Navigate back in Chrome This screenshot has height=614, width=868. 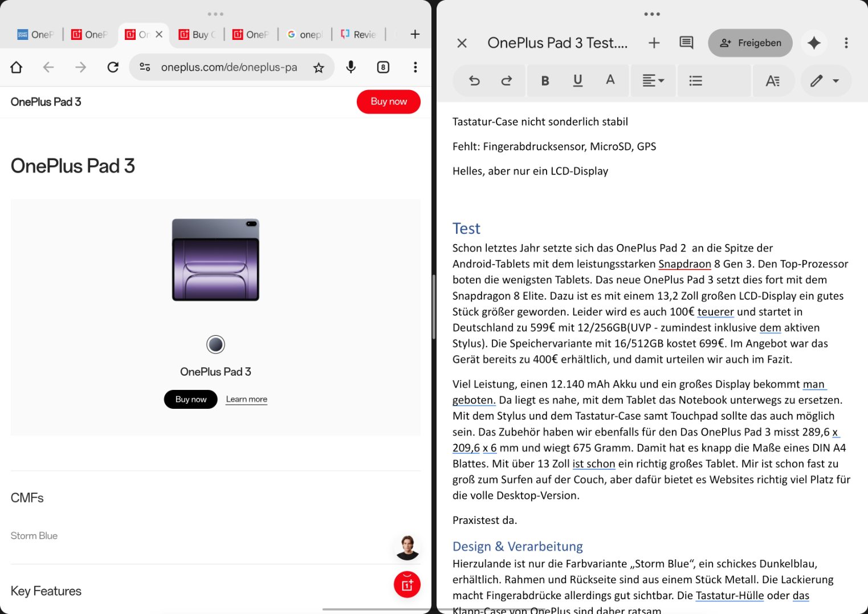(x=48, y=67)
